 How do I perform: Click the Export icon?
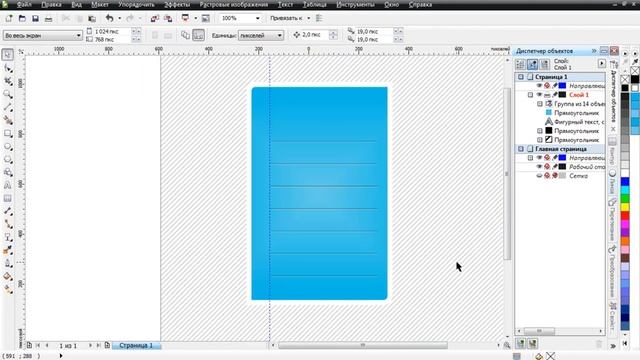click(168, 18)
